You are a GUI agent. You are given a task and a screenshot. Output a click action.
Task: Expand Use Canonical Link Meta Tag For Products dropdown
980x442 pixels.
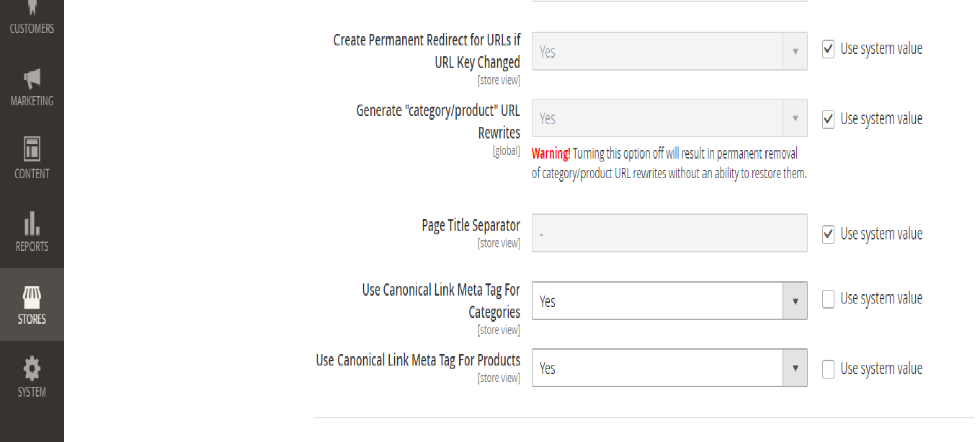point(669,368)
